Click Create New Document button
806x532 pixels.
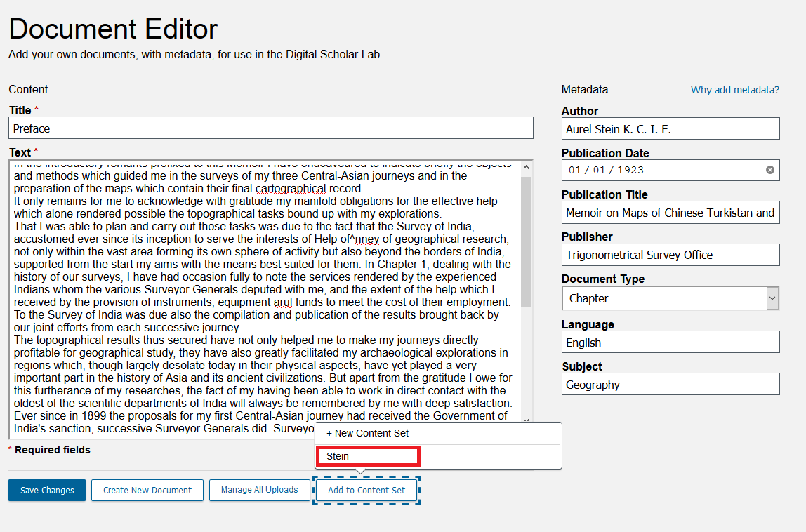pyautogui.click(x=147, y=490)
